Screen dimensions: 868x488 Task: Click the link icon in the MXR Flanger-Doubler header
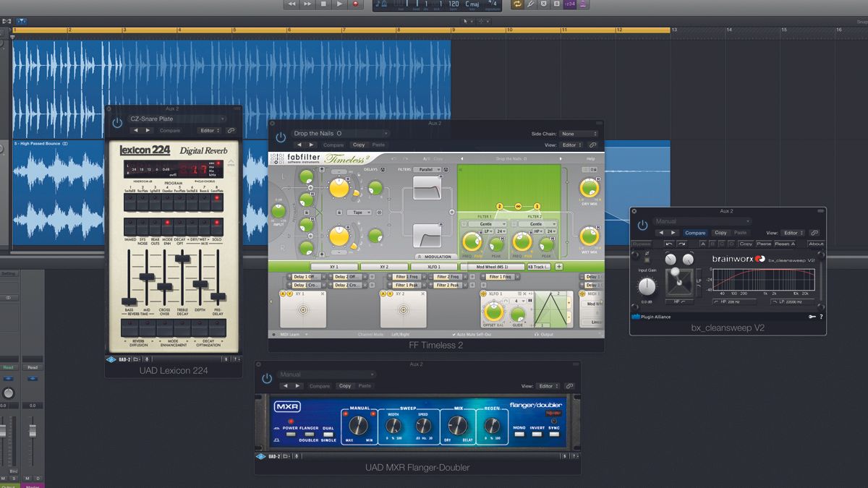[569, 386]
